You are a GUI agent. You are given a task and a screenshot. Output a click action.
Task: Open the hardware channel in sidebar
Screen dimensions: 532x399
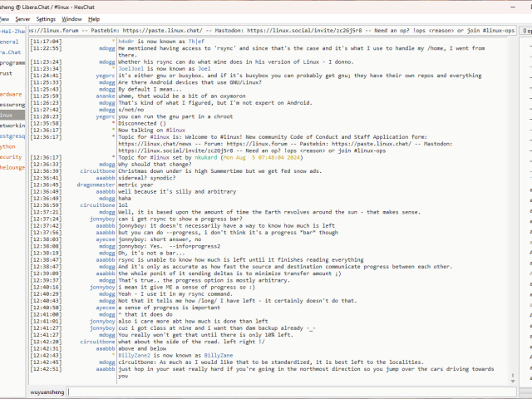click(x=11, y=94)
